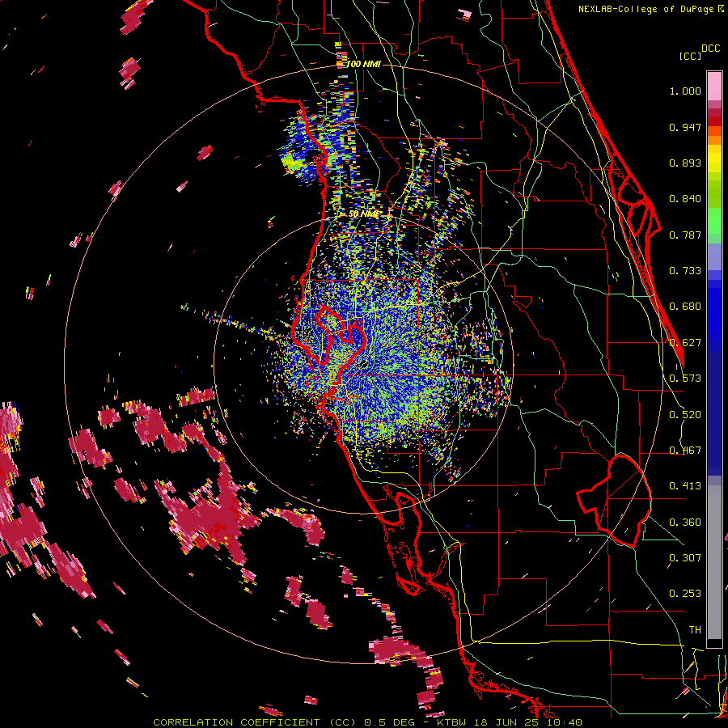
Task: Pick the pink color bar segment beside 1.000
Action: tap(714, 87)
